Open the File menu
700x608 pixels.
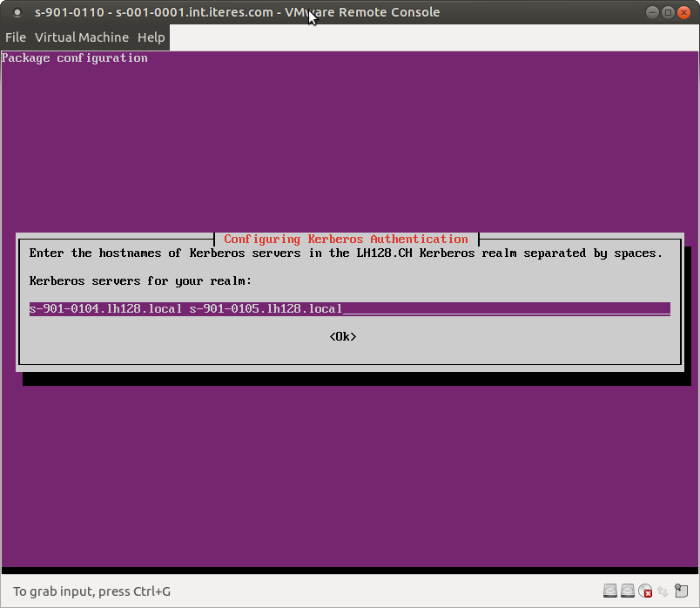point(16,37)
